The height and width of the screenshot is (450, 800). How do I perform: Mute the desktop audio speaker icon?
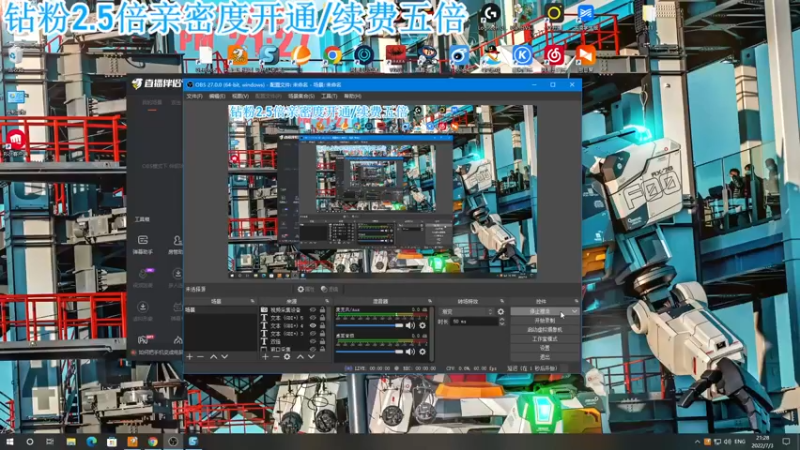click(410, 352)
